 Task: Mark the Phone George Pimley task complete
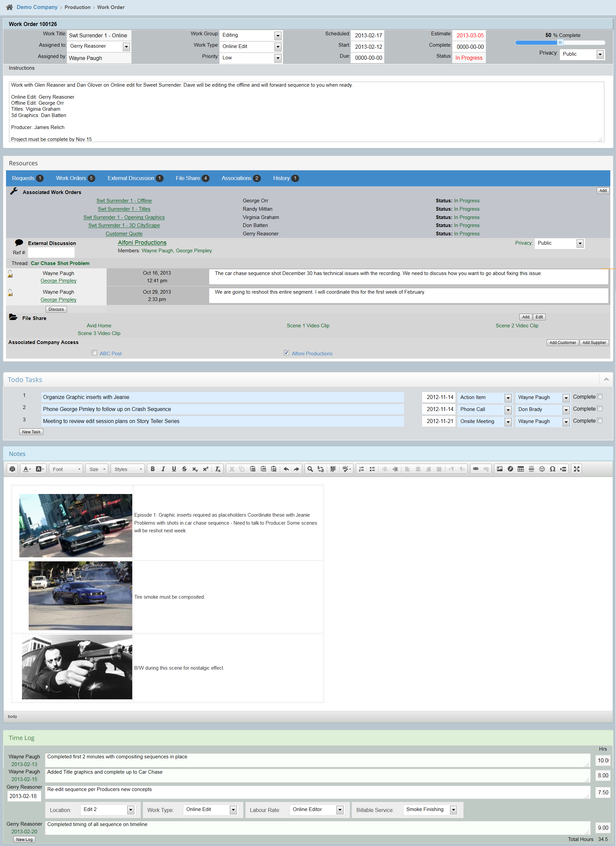[600, 408]
